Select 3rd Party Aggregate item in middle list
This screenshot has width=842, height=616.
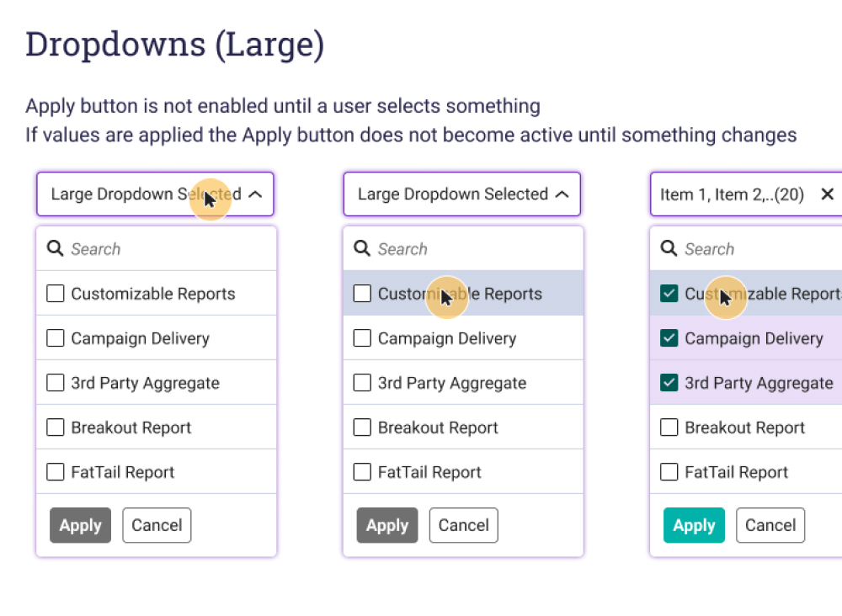click(451, 383)
